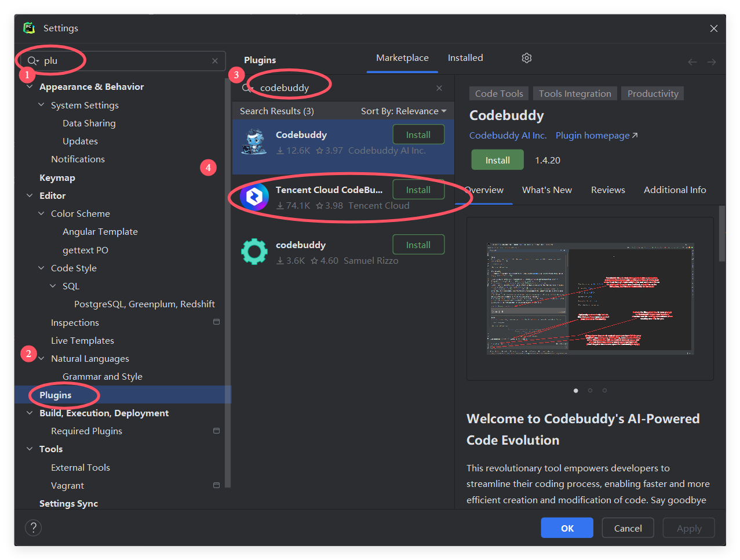This screenshot has width=740, height=560.
Task: Collapse the Editor section
Action: tap(30, 195)
